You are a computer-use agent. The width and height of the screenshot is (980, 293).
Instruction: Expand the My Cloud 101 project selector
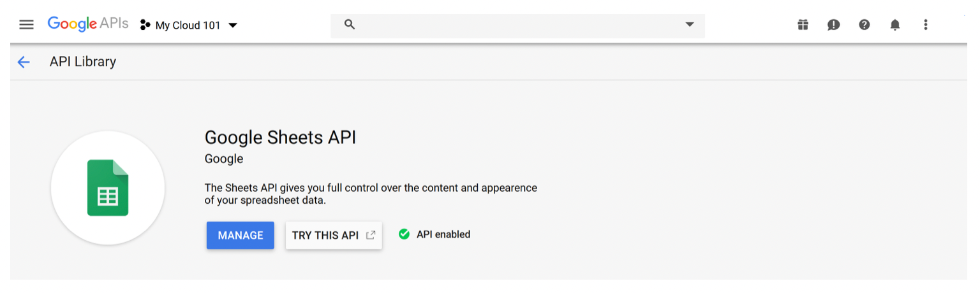[x=189, y=25]
